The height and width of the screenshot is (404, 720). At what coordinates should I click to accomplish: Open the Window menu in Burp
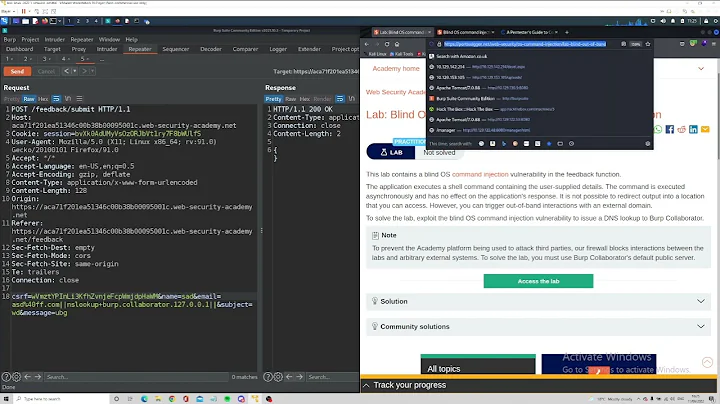[109, 39]
